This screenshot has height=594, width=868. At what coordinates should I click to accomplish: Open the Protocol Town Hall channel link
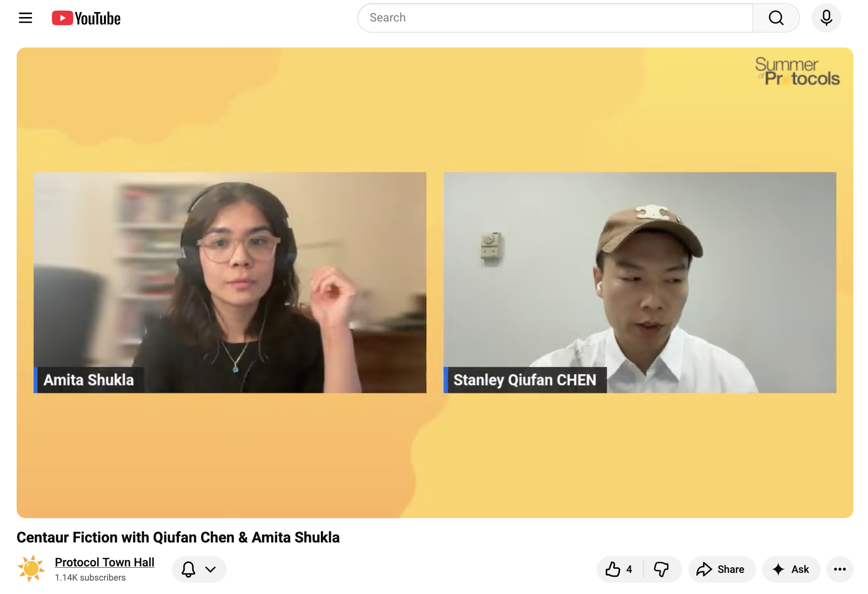pyautogui.click(x=105, y=562)
